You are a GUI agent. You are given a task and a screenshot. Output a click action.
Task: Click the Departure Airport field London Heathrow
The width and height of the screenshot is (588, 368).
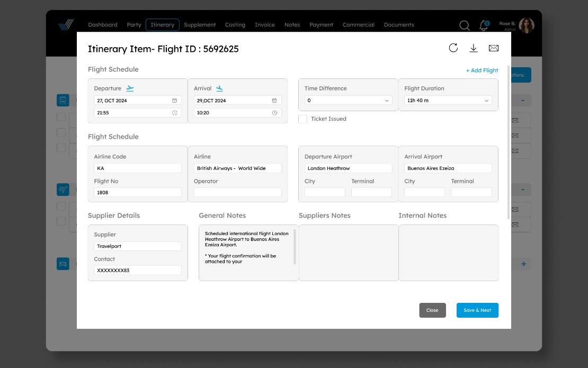pyautogui.click(x=349, y=168)
